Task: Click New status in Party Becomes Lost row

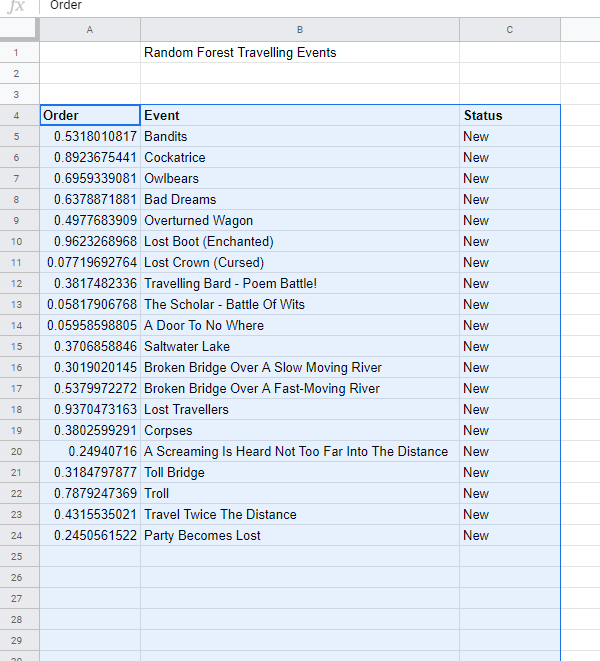Action: coord(510,535)
